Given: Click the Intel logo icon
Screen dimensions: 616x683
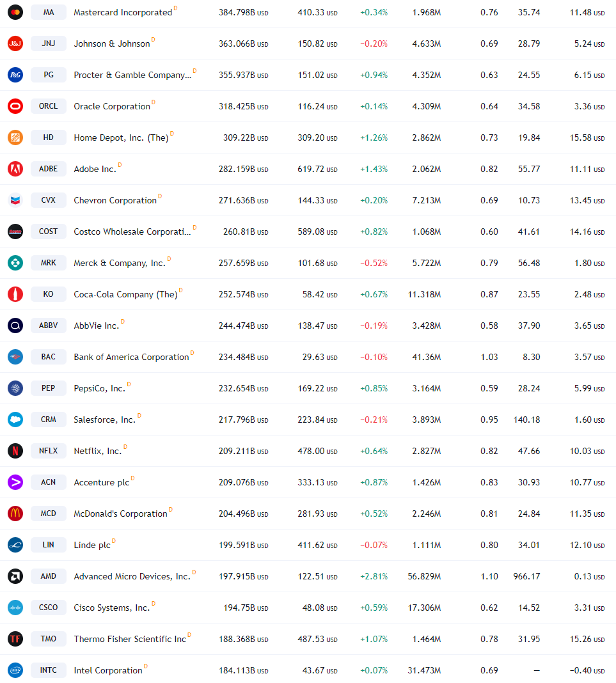Looking at the screenshot, I should pos(15,671).
